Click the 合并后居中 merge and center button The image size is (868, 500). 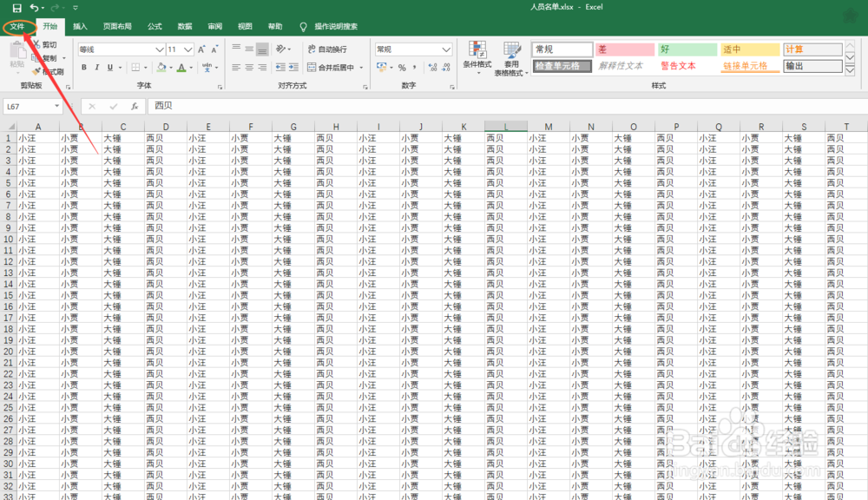331,68
